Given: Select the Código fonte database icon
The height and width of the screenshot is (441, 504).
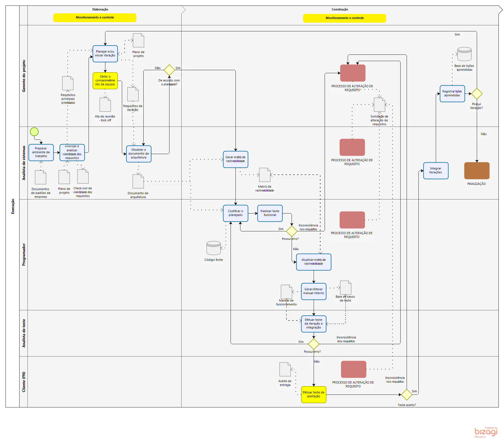Looking at the screenshot, I should [x=213, y=248].
